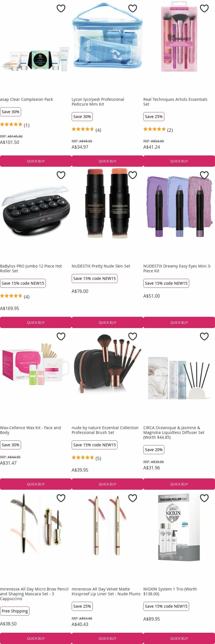Favorite the Lycon lyco'pedi Pedicure Mini Kit
The height and width of the screenshot is (644, 215).
(133, 9)
